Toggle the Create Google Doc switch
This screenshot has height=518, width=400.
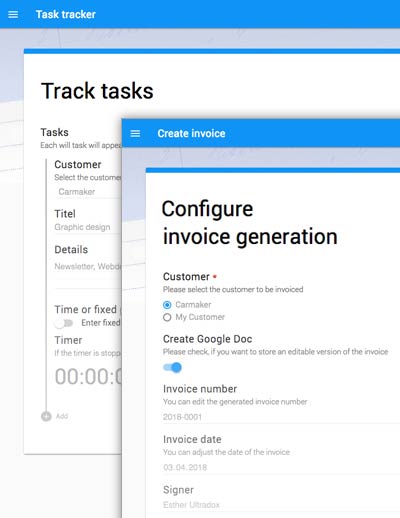tap(173, 367)
